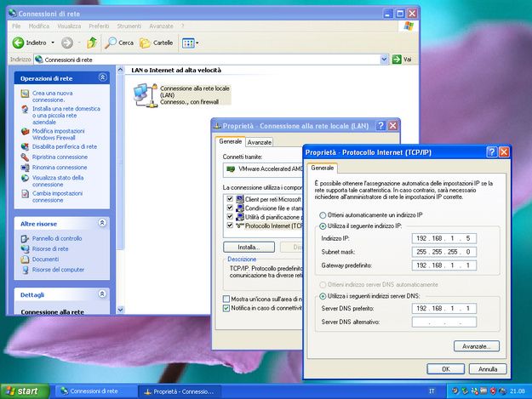This screenshot has height=399, width=532.
Task: Click Cambia impostazioni connessione icon
Action: [x=25, y=194]
